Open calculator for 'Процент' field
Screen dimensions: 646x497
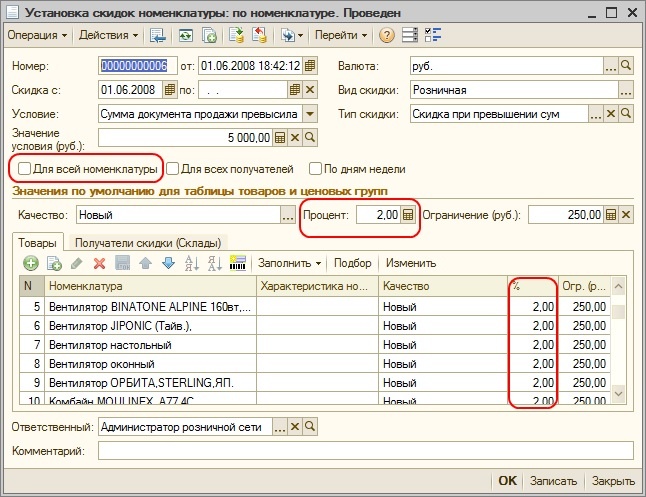point(408,215)
